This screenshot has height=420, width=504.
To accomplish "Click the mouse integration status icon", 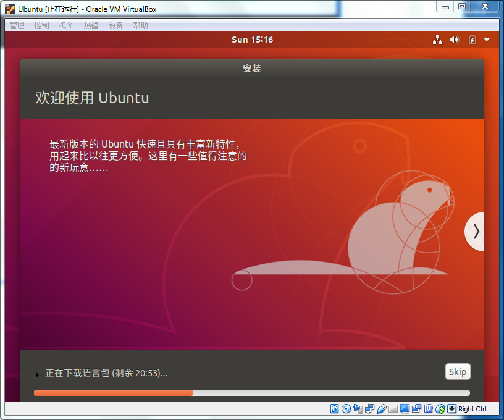I will (440, 409).
